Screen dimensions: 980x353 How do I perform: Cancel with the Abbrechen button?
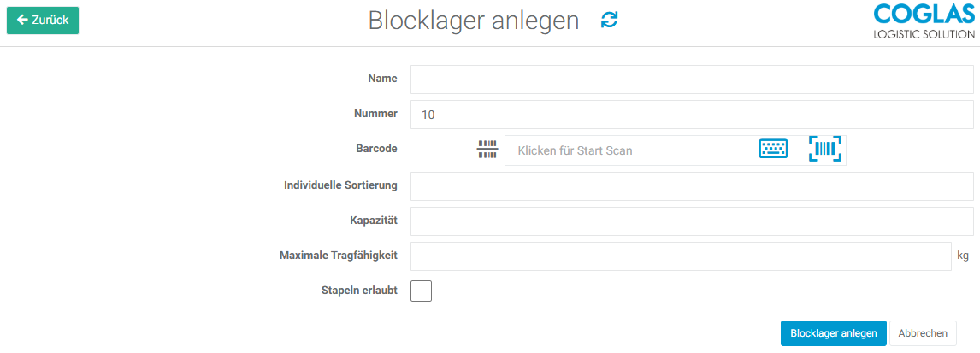(923, 333)
